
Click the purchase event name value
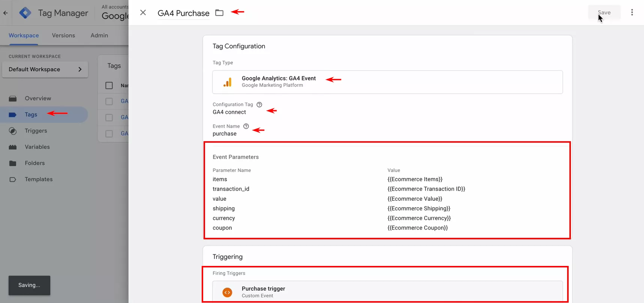point(225,134)
